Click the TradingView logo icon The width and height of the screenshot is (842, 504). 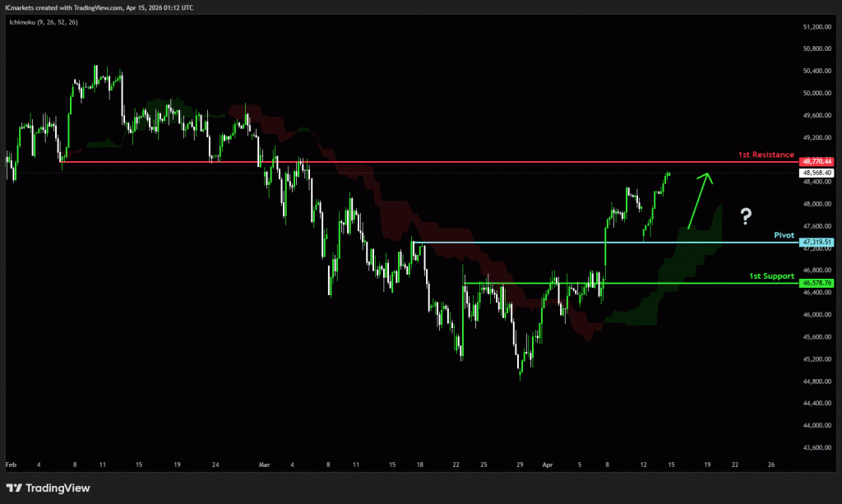[x=16, y=488]
